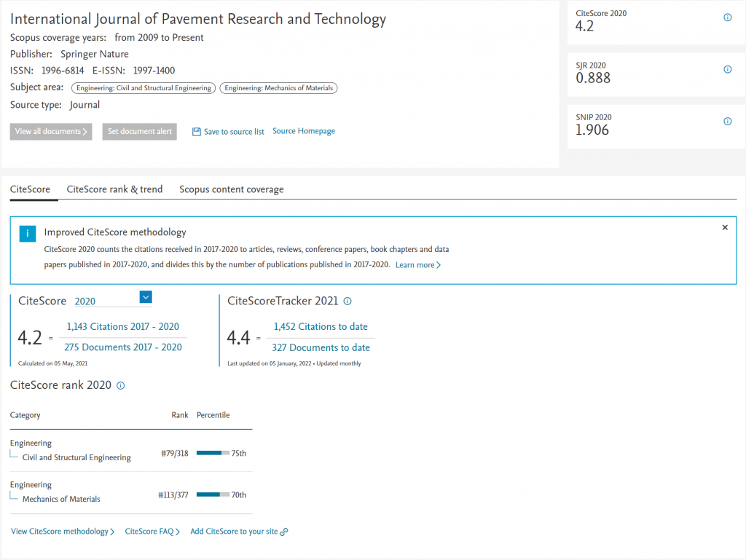Screen dimensions: 746x560
Task: Click the Civil and Structural Engineering percentile bar
Action: pyautogui.click(x=213, y=453)
